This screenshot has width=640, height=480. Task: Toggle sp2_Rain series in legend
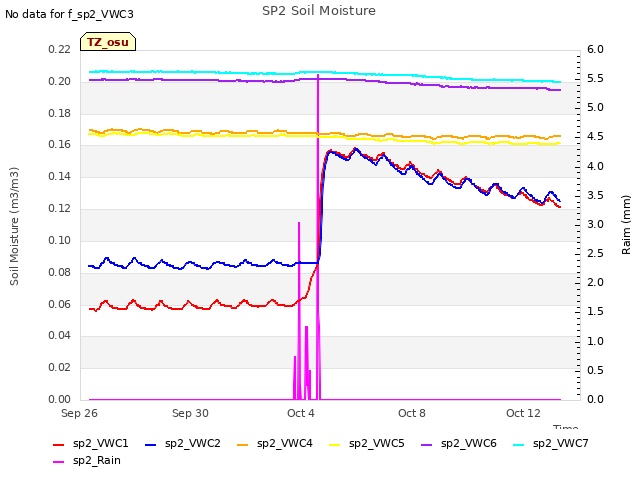(87, 461)
